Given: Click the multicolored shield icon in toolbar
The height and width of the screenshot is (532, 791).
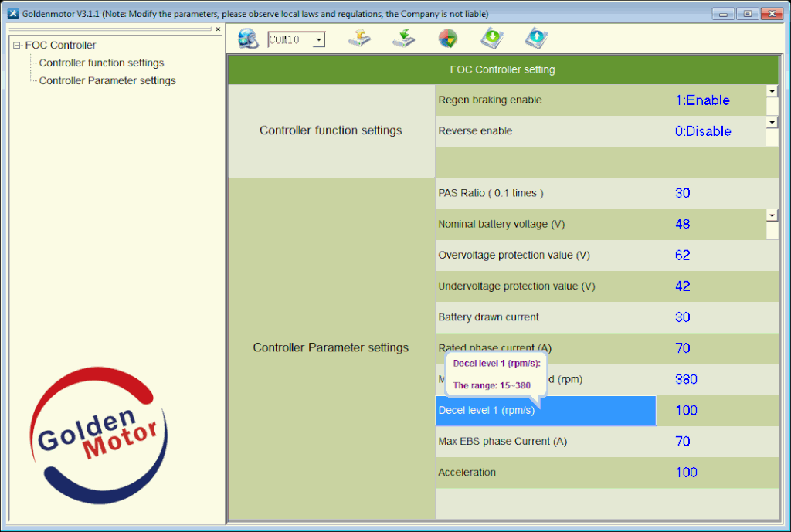Looking at the screenshot, I should point(447,39).
